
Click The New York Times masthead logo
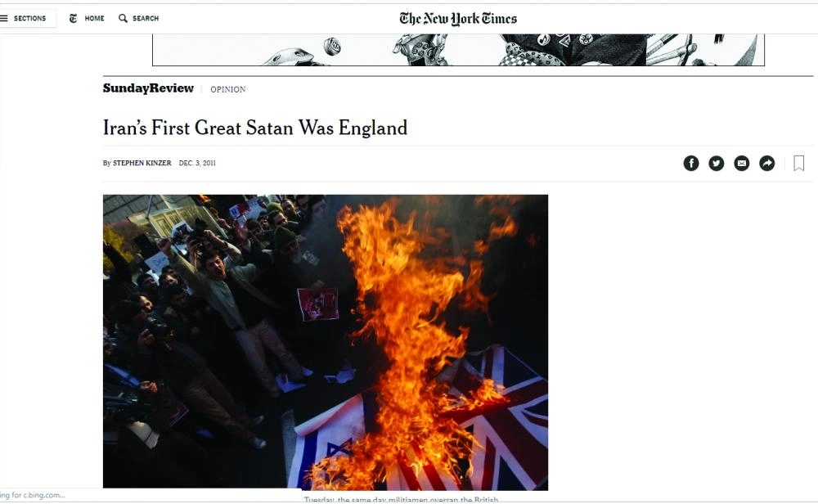click(x=458, y=19)
